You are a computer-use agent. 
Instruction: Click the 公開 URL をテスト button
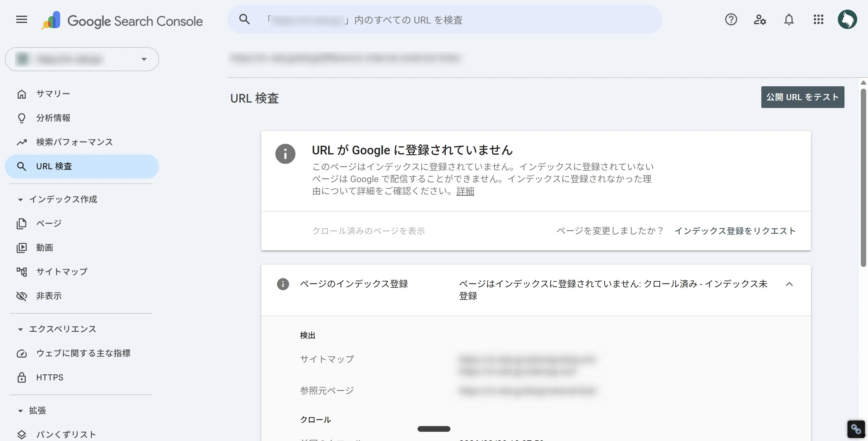pyautogui.click(x=803, y=97)
